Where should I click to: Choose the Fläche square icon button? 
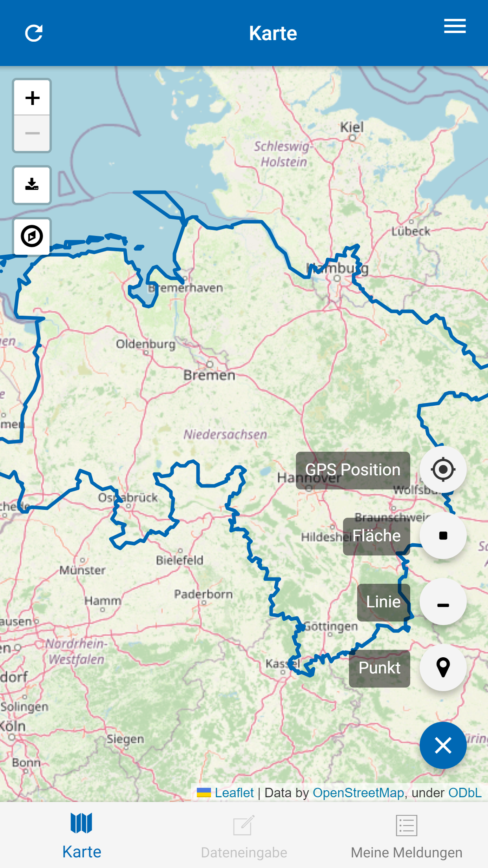point(443,535)
